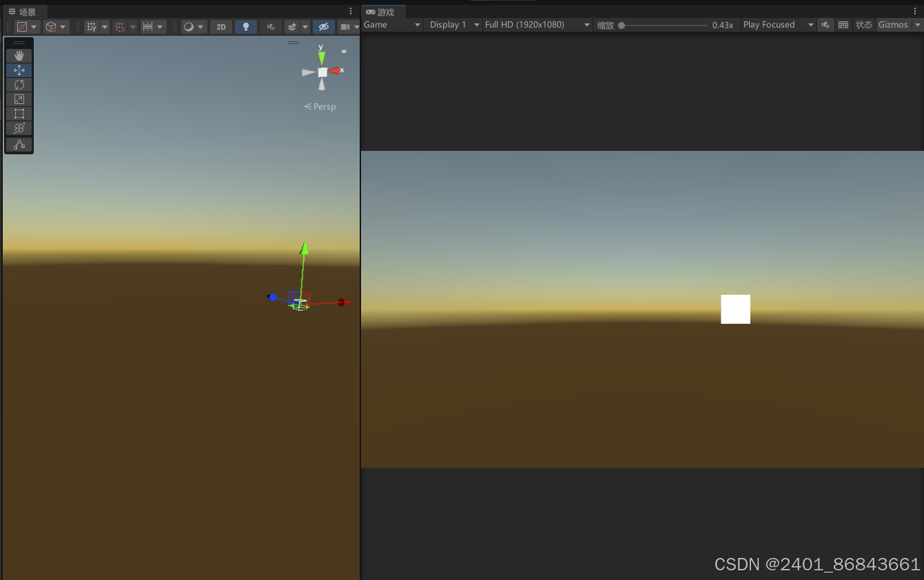Screen dimensions: 924x580
Task: Open the Display 1 dropdown
Action: point(453,24)
